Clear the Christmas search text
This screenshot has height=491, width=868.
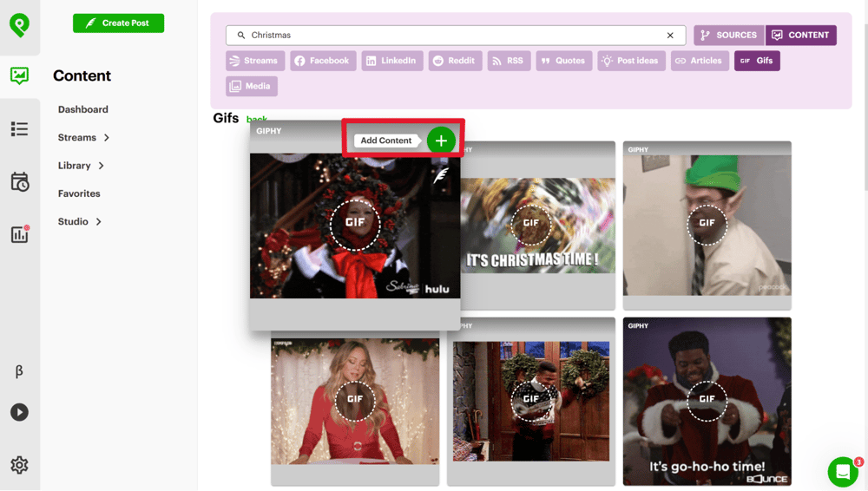tap(670, 36)
